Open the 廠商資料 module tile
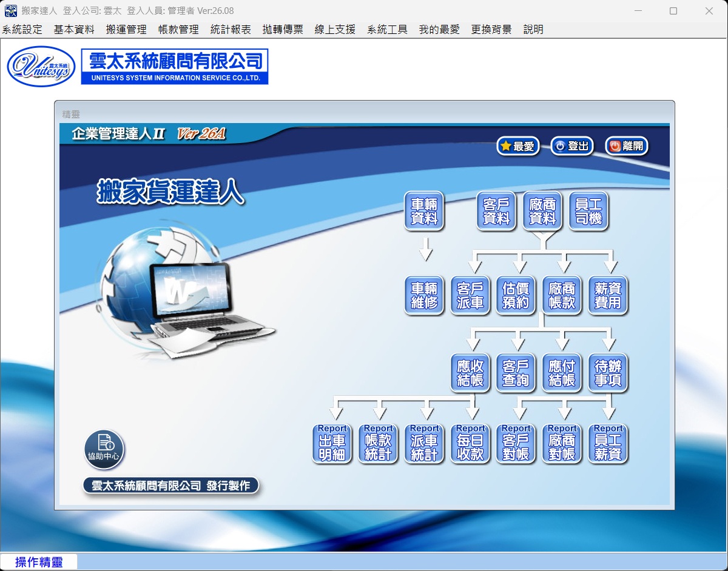The width and height of the screenshot is (728, 571). [x=542, y=212]
